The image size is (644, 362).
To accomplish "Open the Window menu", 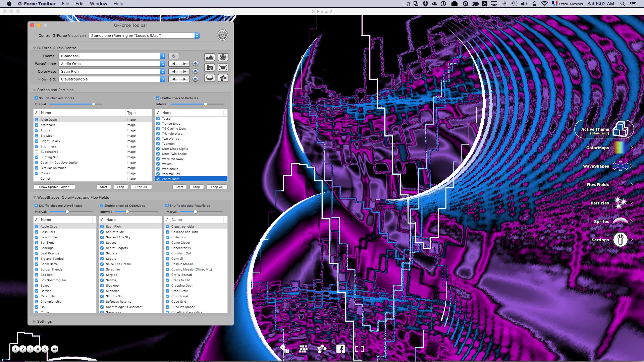I will (98, 4).
